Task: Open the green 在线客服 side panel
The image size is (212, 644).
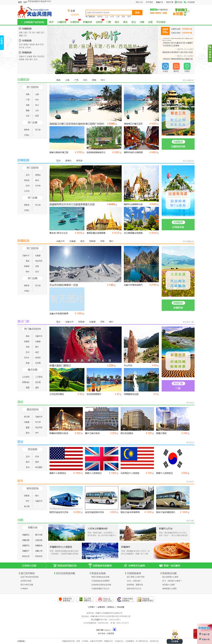Action: point(210,53)
